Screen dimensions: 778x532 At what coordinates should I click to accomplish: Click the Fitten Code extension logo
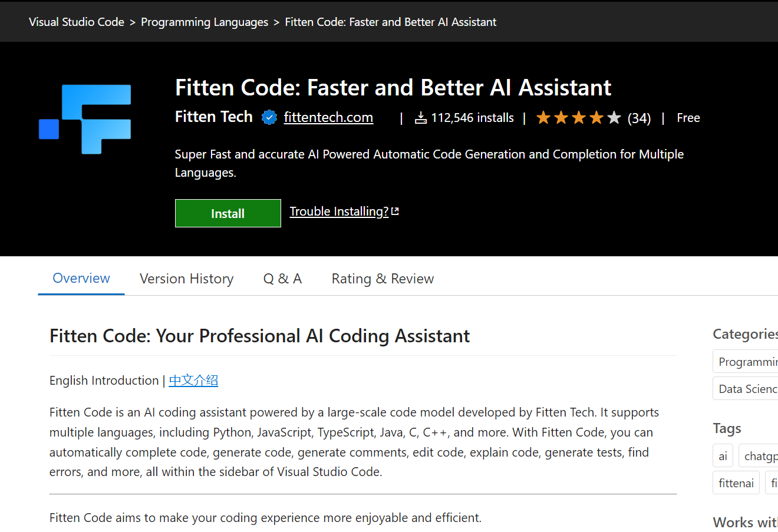tap(85, 120)
